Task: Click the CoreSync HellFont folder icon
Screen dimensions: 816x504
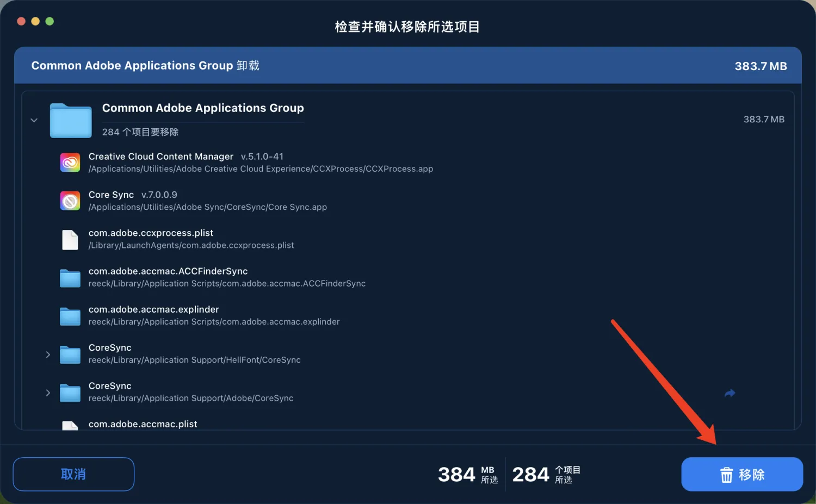Action: pyautogui.click(x=70, y=354)
